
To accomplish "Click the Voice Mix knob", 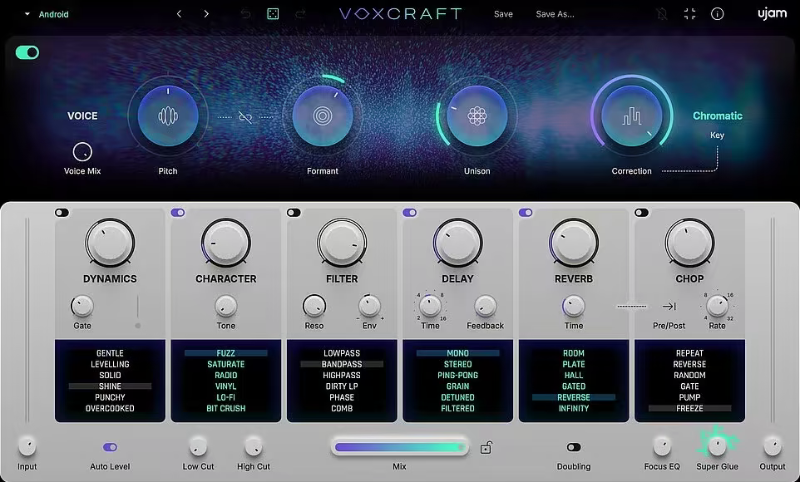I will click(x=82, y=152).
